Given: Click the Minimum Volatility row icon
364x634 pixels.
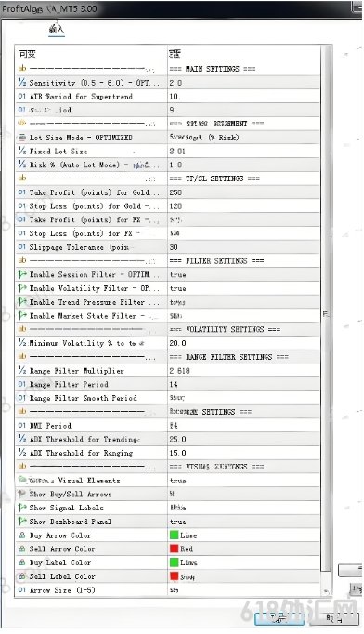Looking at the screenshot, I should tap(22, 343).
